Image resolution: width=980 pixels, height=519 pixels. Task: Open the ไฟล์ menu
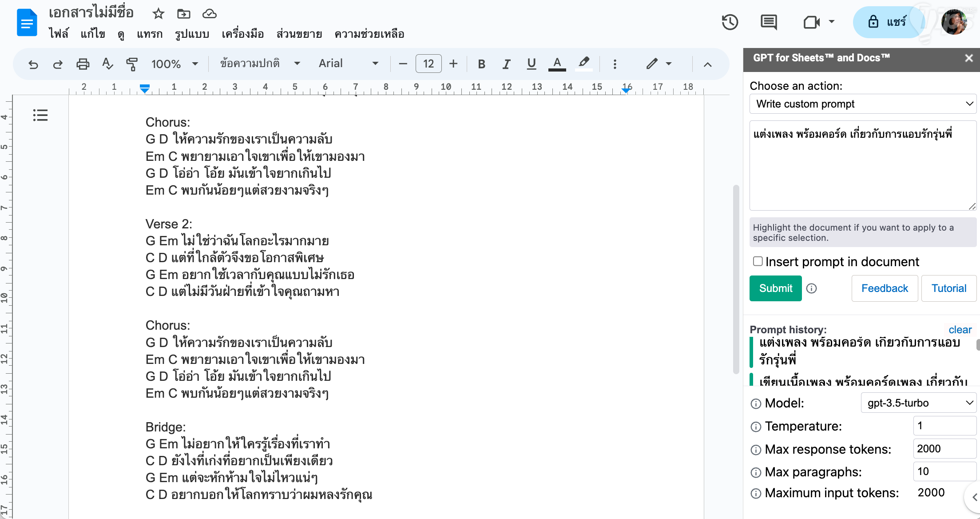tap(59, 34)
